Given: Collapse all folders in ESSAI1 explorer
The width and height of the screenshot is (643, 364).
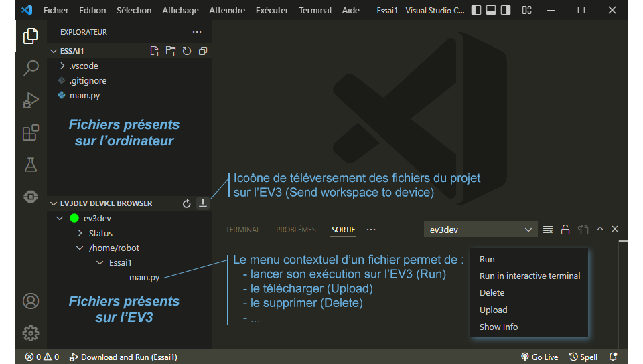Looking at the screenshot, I should pos(202,51).
